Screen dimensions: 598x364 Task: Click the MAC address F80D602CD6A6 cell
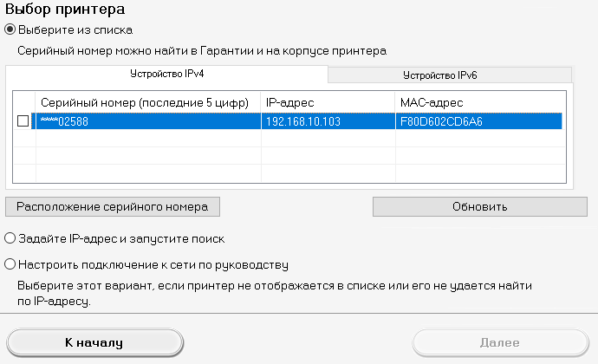point(477,122)
